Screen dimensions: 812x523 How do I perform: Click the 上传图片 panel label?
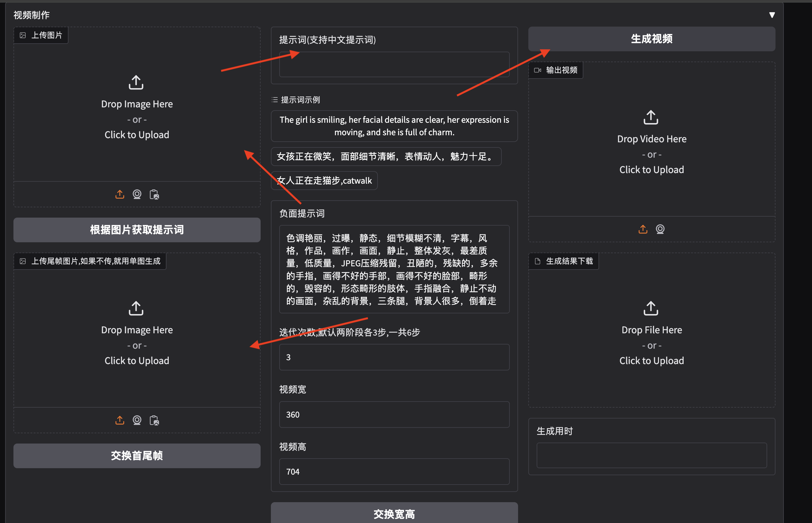click(41, 35)
